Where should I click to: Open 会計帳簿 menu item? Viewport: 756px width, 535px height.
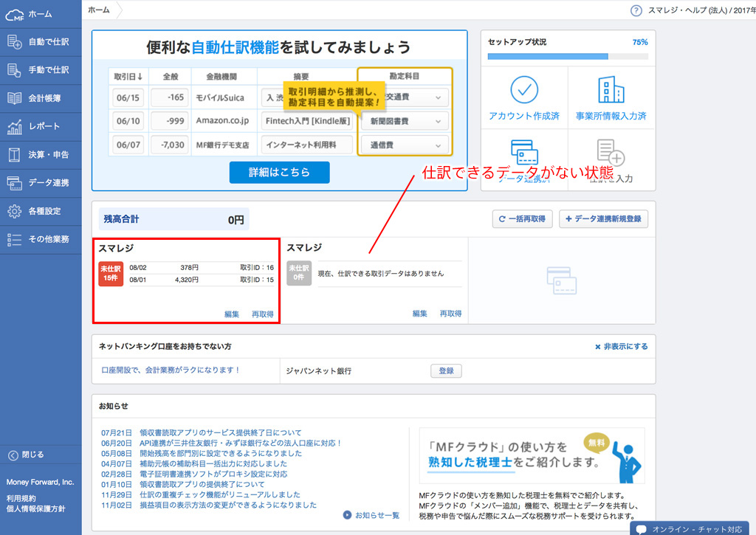pyautogui.click(x=41, y=98)
